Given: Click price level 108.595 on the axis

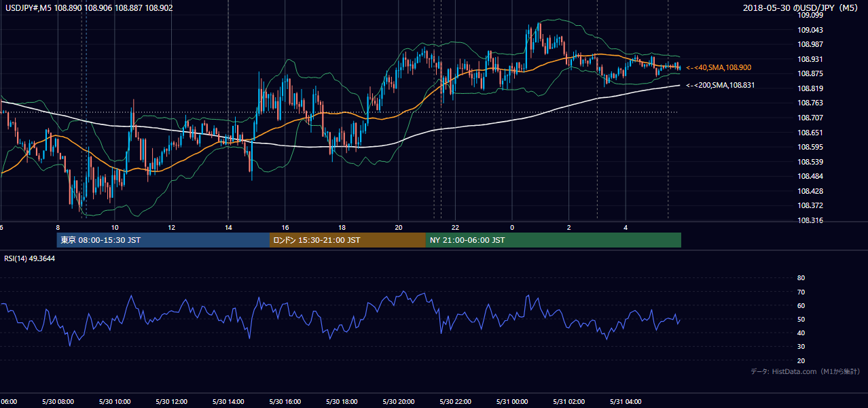Looking at the screenshot, I should (810, 147).
